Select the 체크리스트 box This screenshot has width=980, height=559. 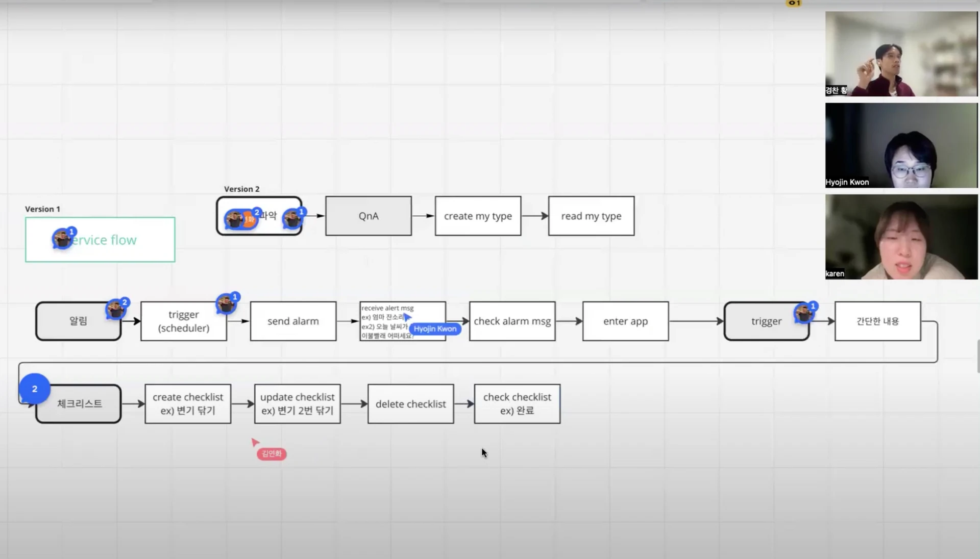(x=78, y=403)
